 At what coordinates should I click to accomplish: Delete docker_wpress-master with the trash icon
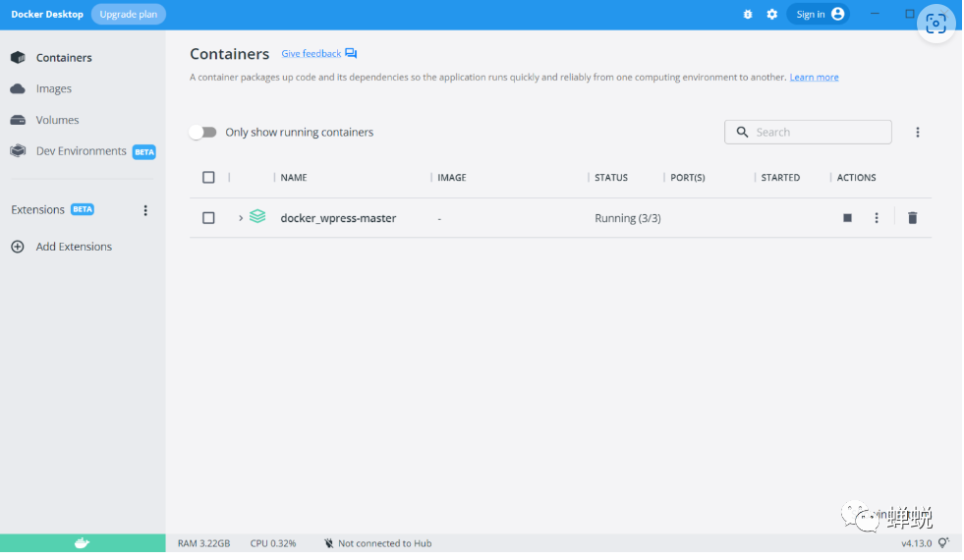[x=912, y=218]
